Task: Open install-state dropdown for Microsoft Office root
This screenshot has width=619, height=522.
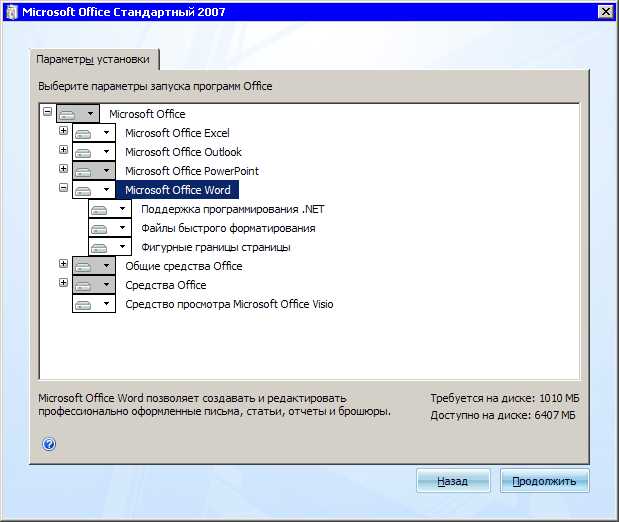Action: tap(78, 114)
